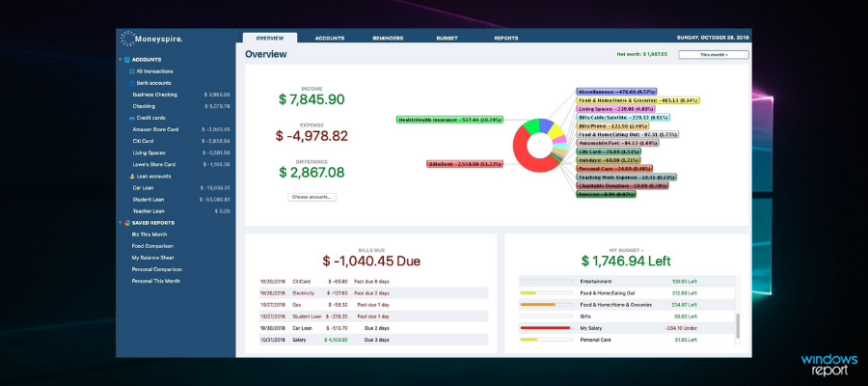Click the Windows Report logo
The height and width of the screenshot is (386, 868).
point(828,365)
